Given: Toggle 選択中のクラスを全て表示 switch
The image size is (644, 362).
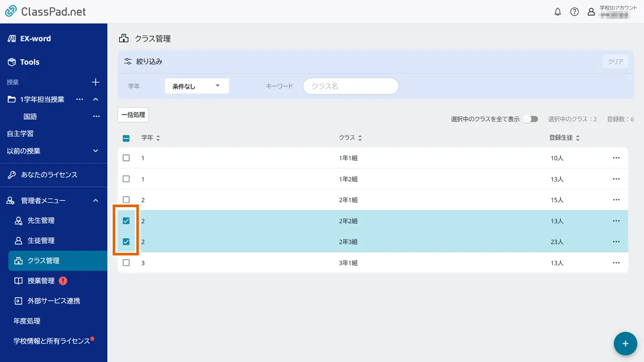Looking at the screenshot, I should [530, 119].
